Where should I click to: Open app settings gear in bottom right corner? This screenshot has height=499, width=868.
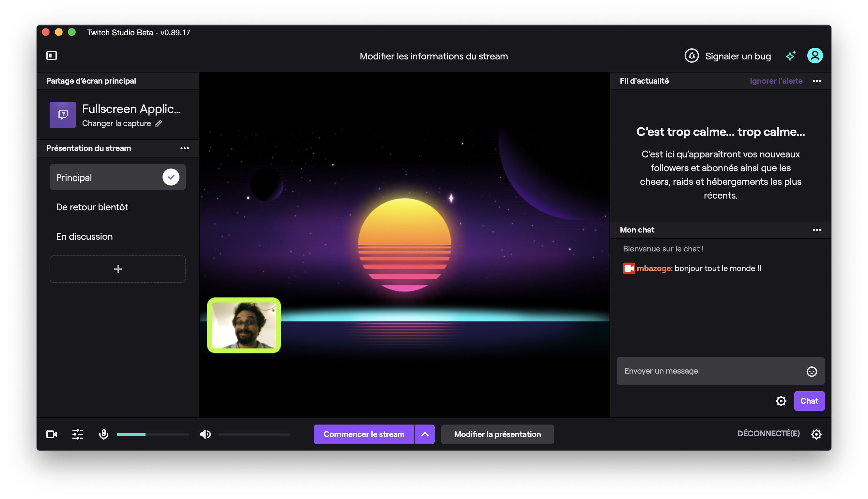[816, 434]
